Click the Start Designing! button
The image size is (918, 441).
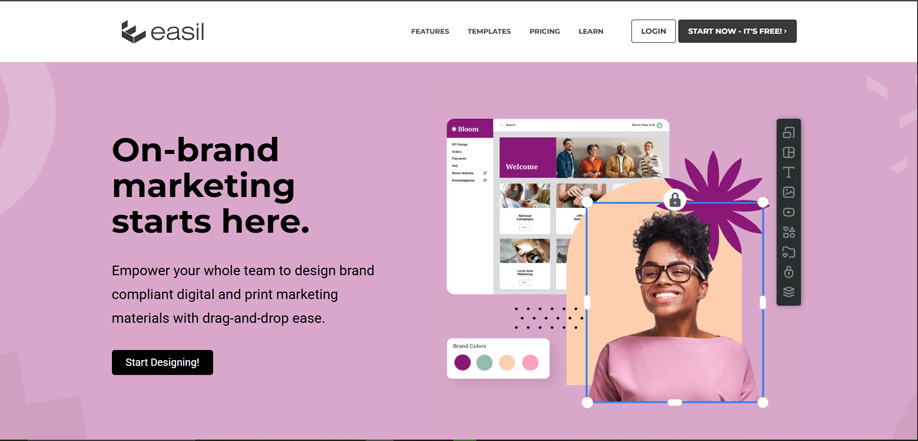click(x=162, y=363)
